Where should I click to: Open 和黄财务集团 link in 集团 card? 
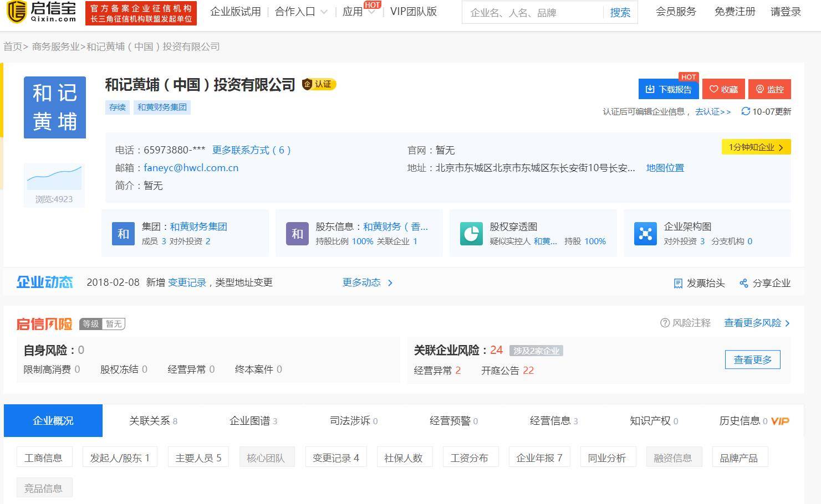pos(198,227)
